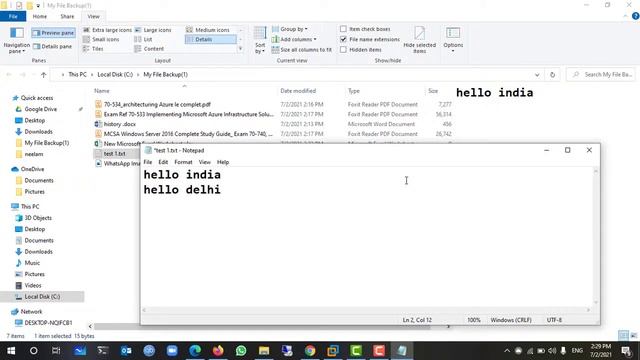This screenshot has width=640, height=360.
Task: Open the Add columns dropdown
Action: coord(294,39)
